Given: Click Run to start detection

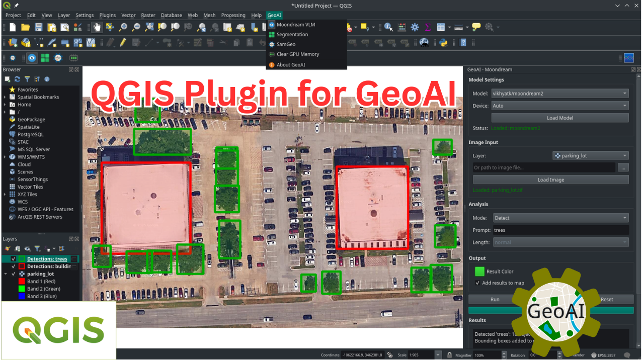Looking at the screenshot, I should coord(495,299).
